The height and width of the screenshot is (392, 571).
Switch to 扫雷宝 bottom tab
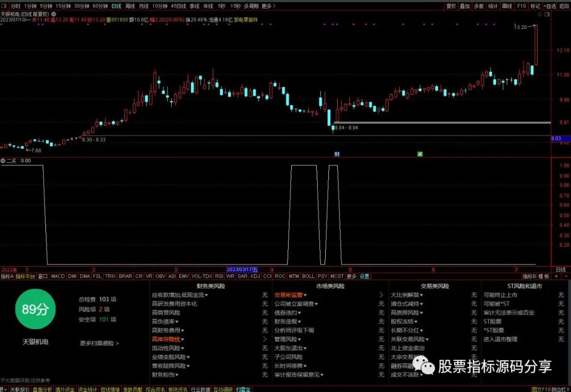(243, 389)
